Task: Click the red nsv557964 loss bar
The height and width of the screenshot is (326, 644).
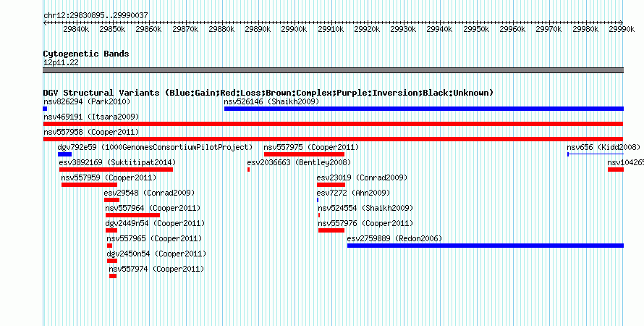Action: [x=132, y=215]
